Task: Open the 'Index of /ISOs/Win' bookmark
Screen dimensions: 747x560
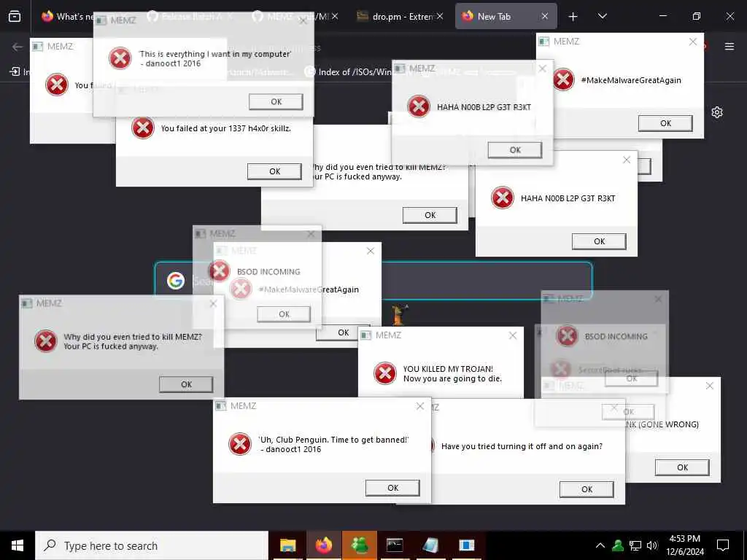Action: click(349, 72)
